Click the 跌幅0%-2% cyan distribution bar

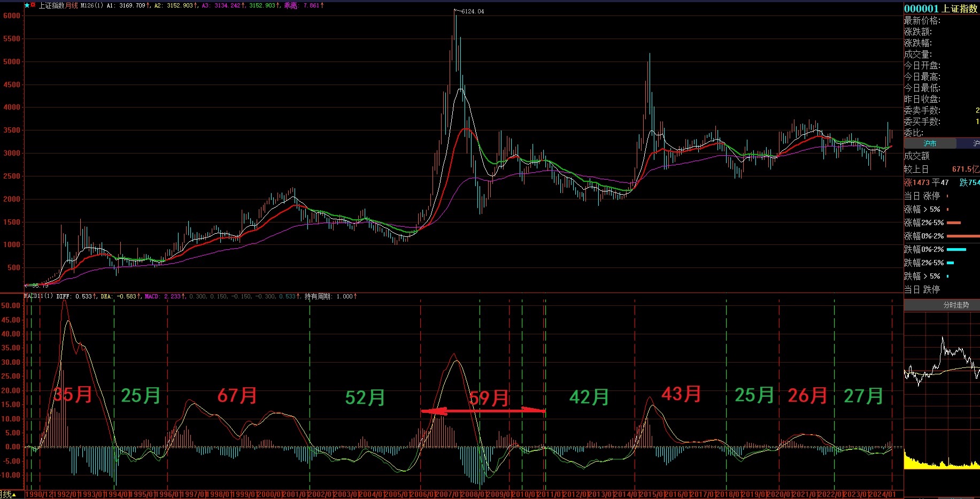[956, 249]
